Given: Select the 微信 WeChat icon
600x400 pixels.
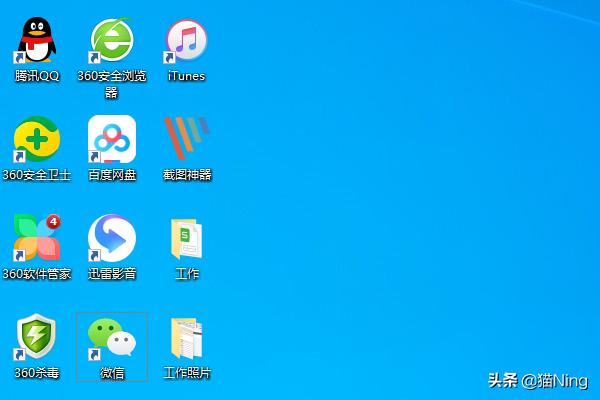Looking at the screenshot, I should pyautogui.click(x=112, y=337).
